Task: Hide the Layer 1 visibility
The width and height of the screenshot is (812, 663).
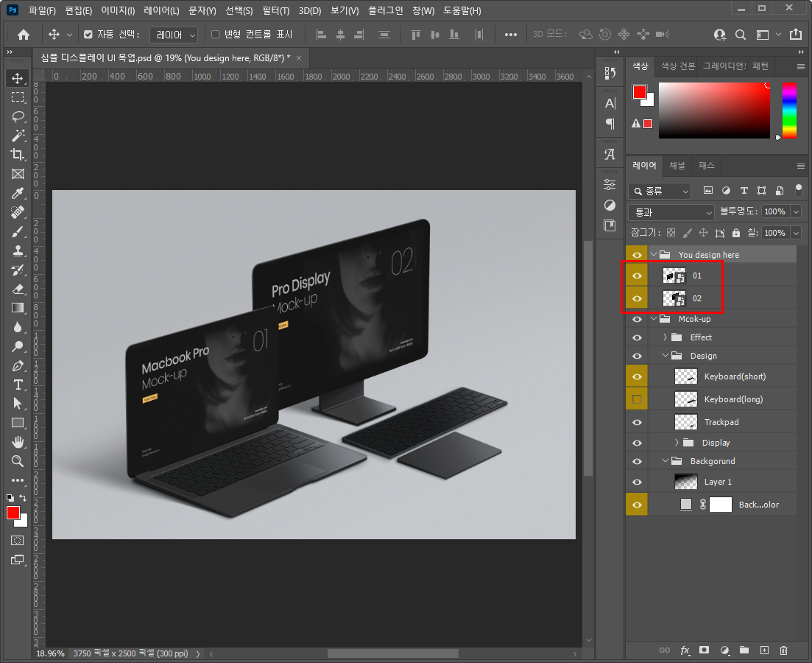Action: pos(637,482)
